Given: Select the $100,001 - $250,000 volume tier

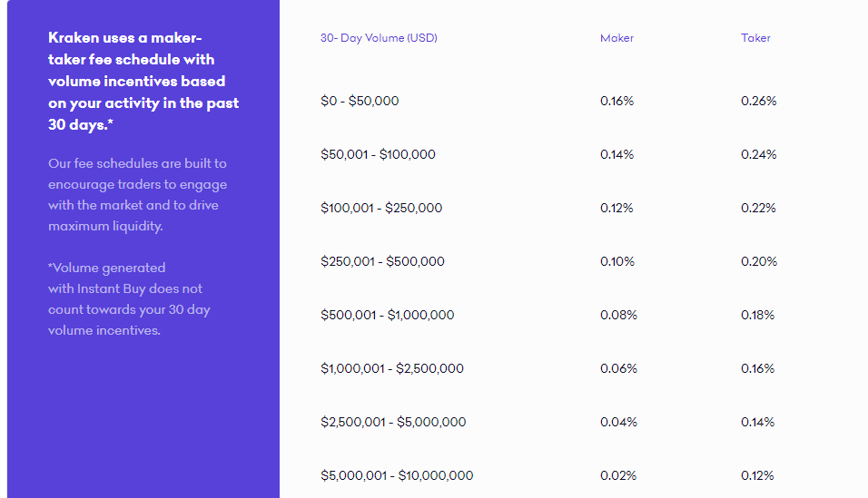Looking at the screenshot, I should 381,208.
